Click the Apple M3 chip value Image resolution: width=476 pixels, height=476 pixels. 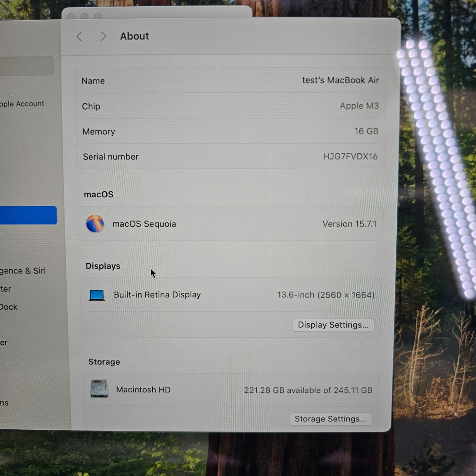tap(359, 106)
